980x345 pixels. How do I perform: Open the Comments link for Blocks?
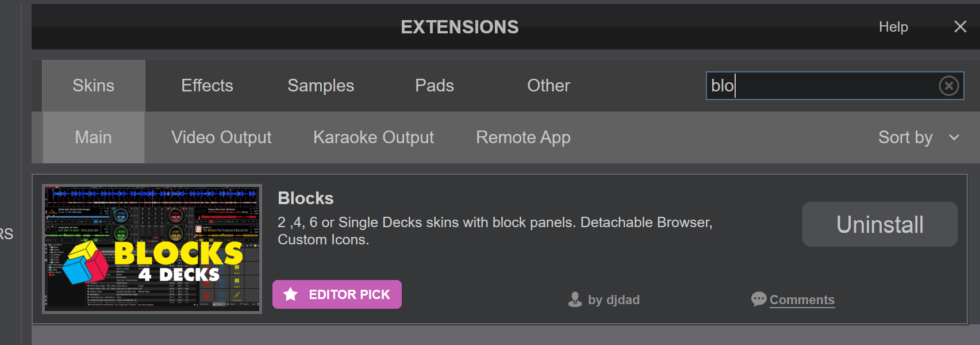click(802, 300)
